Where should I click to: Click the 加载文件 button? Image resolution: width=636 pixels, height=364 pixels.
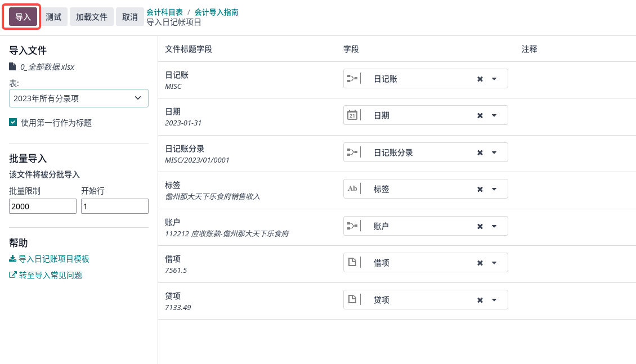point(92,17)
